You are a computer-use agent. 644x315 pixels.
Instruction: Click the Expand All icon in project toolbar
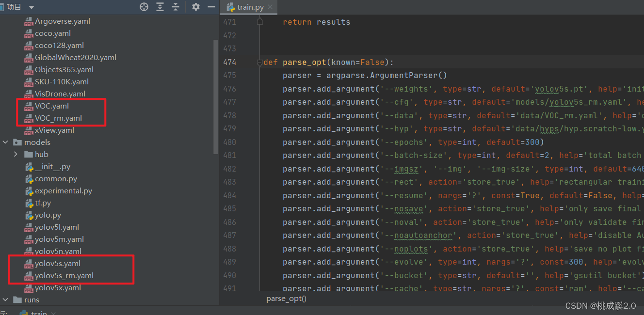click(x=160, y=7)
